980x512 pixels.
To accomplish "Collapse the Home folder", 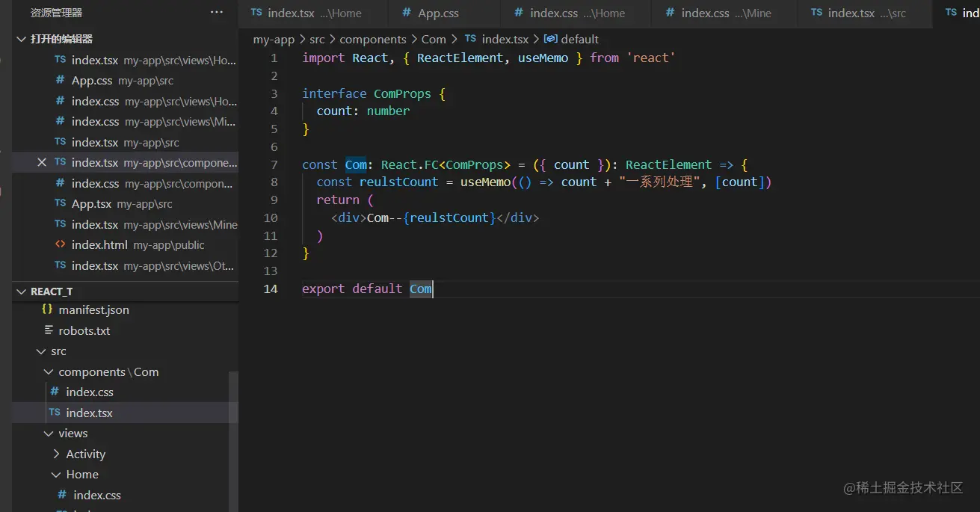I will point(57,475).
